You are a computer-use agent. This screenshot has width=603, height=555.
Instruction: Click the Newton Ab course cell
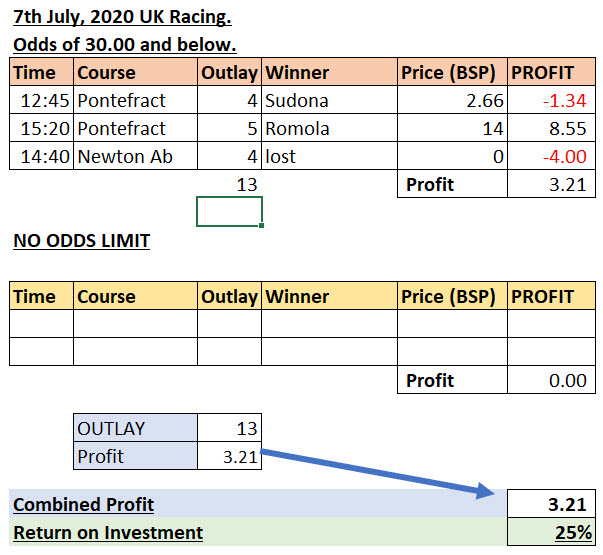[x=134, y=157]
